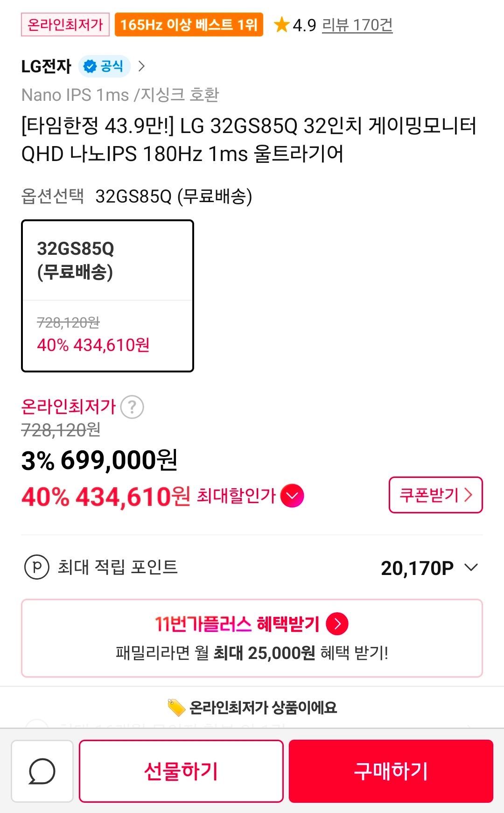Expand the 20,170P points chevron
Image resolution: width=504 pixels, height=813 pixels.
(x=471, y=568)
